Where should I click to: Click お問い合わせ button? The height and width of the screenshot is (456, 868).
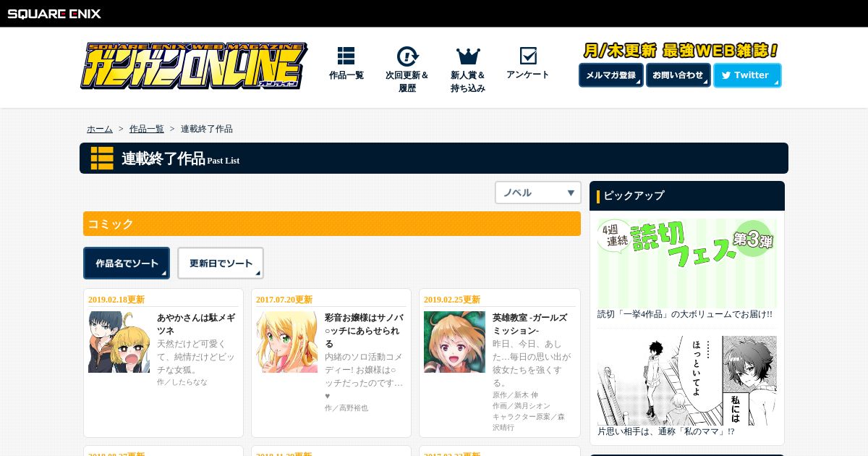tap(678, 75)
